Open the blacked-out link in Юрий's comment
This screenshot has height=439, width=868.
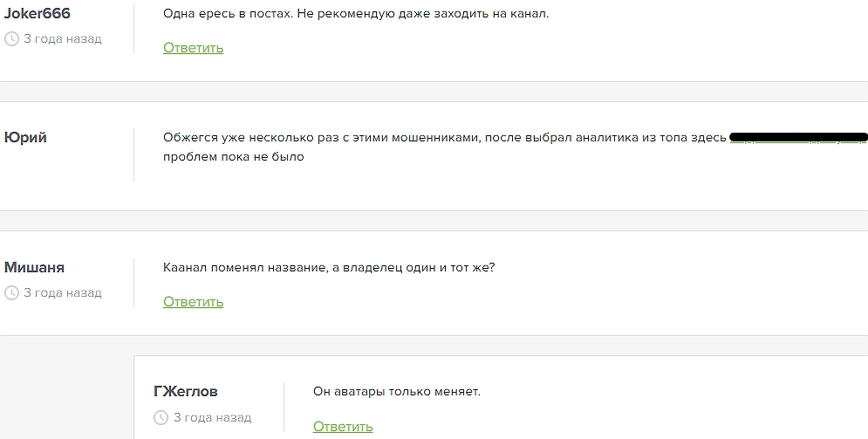tap(798, 137)
